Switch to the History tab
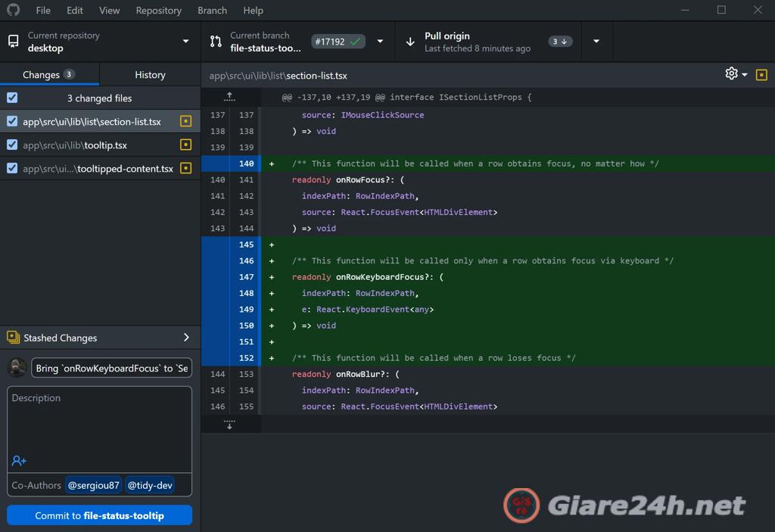Image resolution: width=775 pixels, height=532 pixels. 149,74
